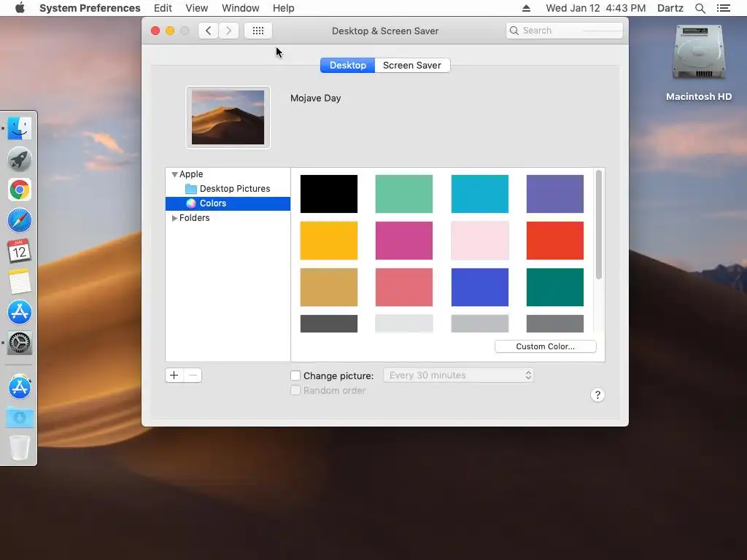Choose the royal blue color swatch
The width and height of the screenshot is (747, 560).
[480, 287]
